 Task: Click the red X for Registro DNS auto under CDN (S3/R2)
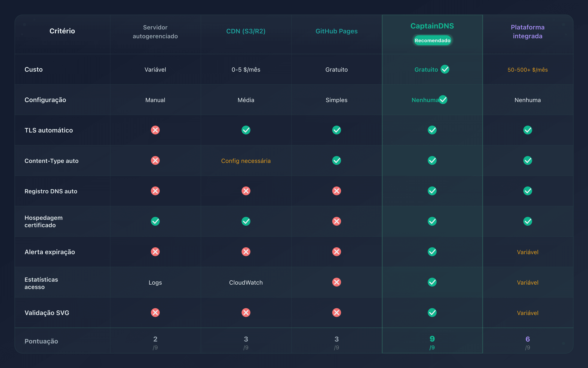click(x=246, y=191)
